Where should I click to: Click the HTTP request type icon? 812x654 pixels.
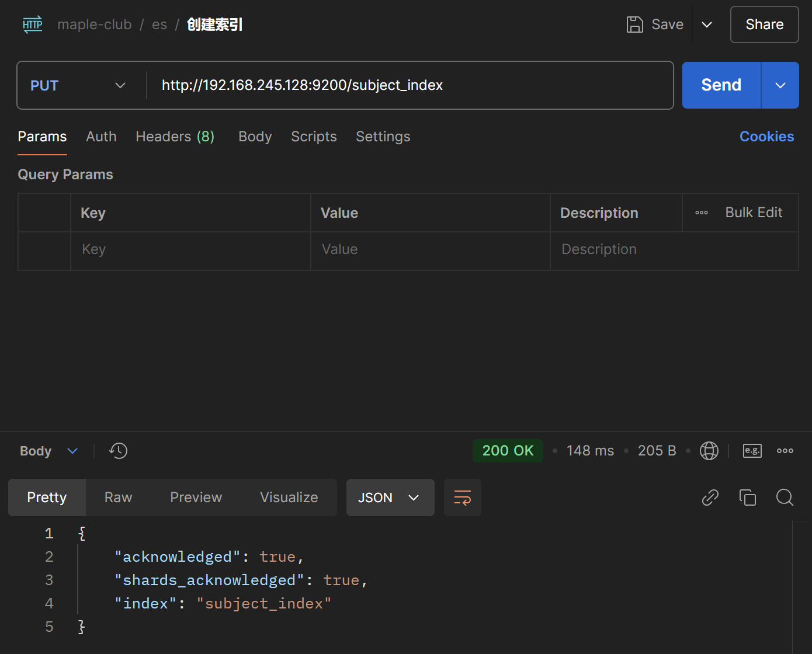coord(33,25)
